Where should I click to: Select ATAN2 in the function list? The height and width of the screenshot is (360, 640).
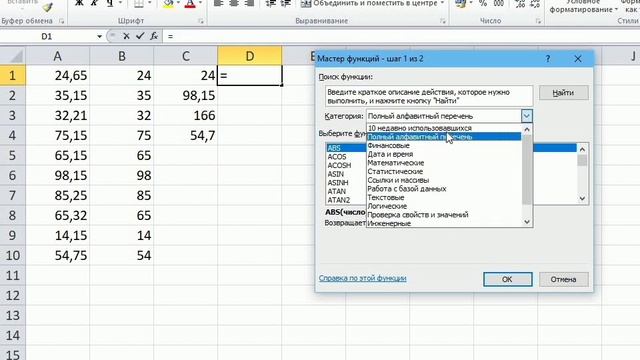click(x=339, y=200)
